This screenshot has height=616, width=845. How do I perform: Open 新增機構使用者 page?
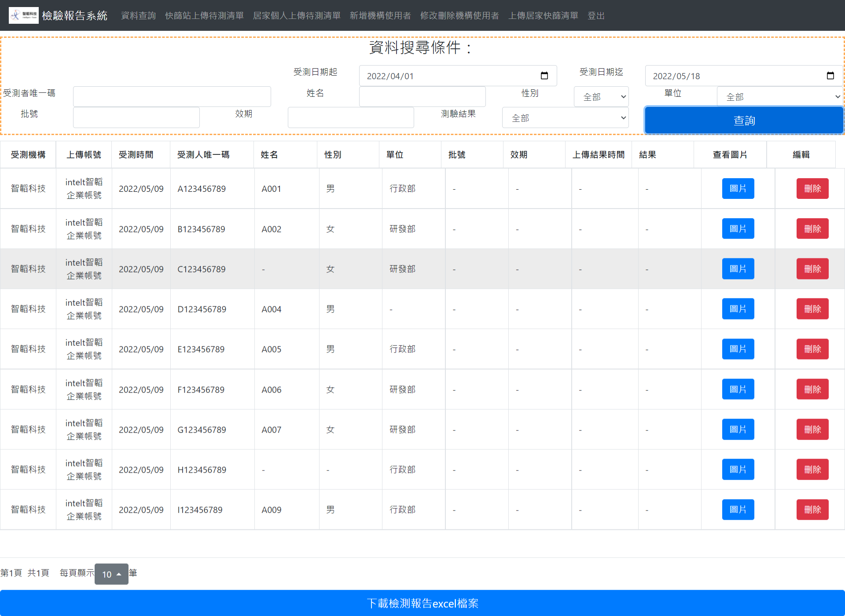point(381,15)
